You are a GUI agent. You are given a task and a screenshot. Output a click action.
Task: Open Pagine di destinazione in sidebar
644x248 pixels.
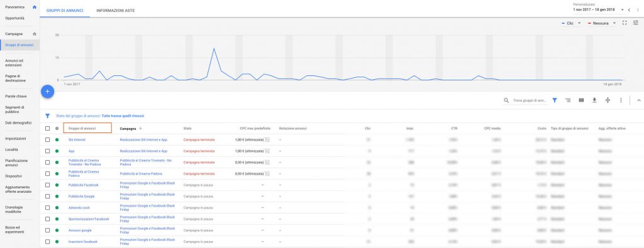click(x=16, y=78)
